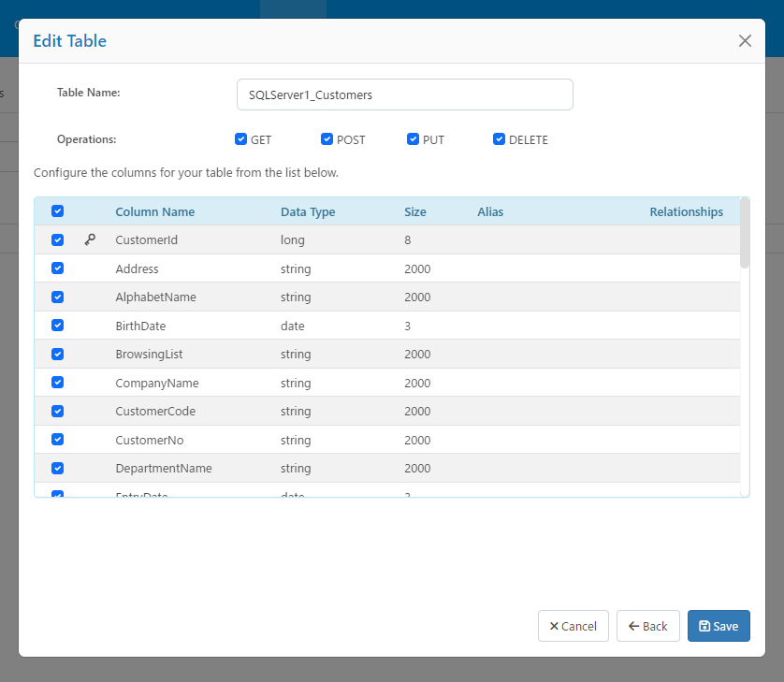Close the Edit Table dialog with X
This screenshot has height=682, width=784.
point(745,40)
